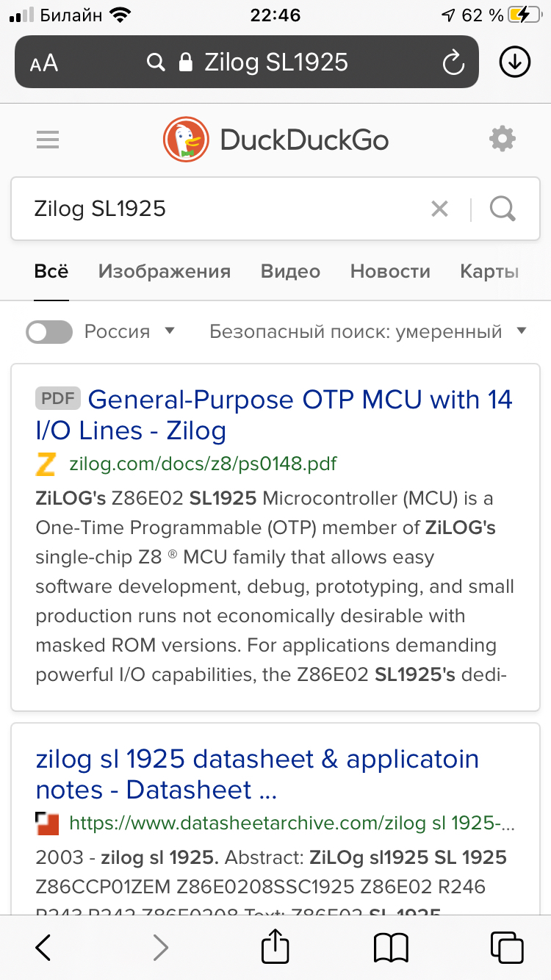Tap the aA reader text-size button
This screenshot has width=551, height=980.
(44, 63)
